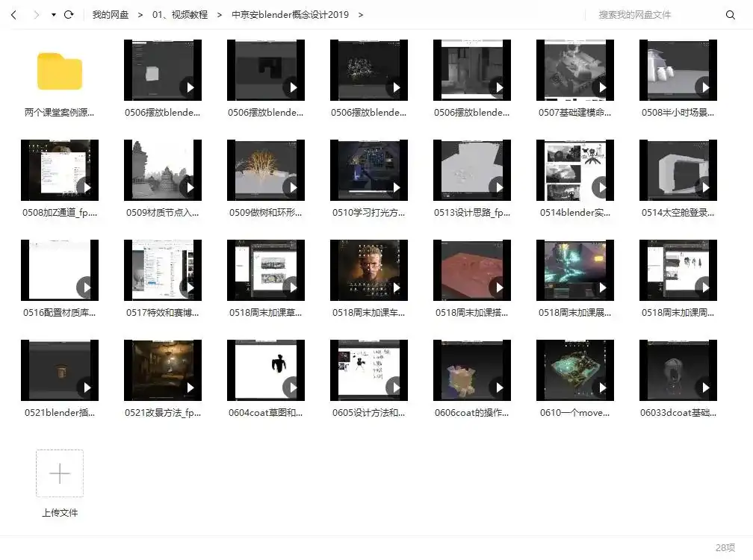Play the 0521改景方法 video

(189, 388)
